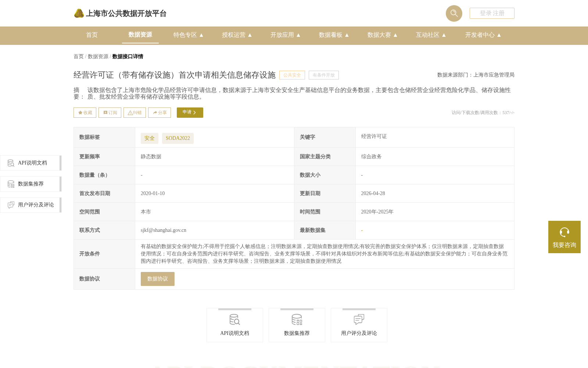The width and height of the screenshot is (588, 368).
Task: Click the platform logo icon
Action: tap(79, 13)
